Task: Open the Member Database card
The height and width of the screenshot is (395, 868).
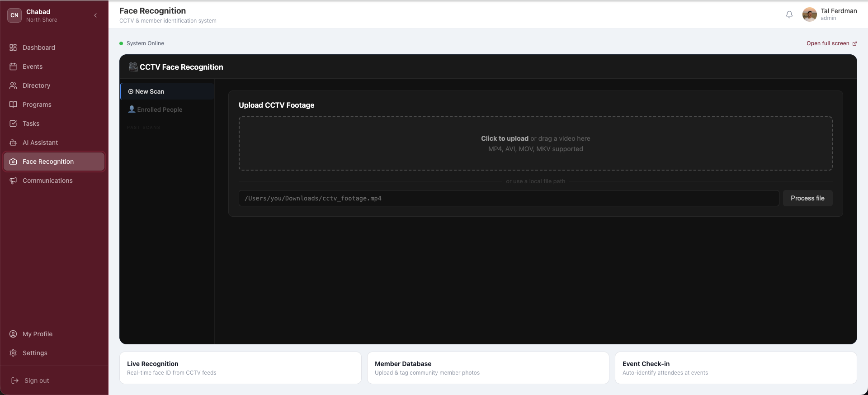Action: 488,368
